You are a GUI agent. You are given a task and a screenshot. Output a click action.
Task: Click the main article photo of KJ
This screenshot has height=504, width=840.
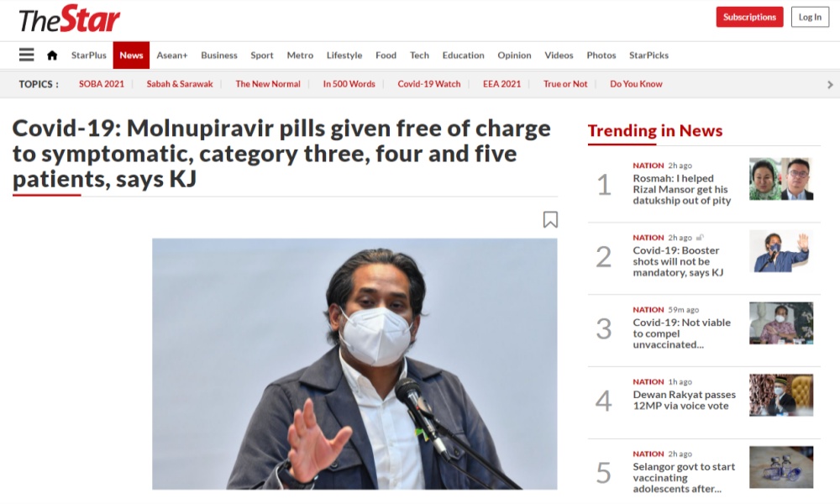click(354, 364)
